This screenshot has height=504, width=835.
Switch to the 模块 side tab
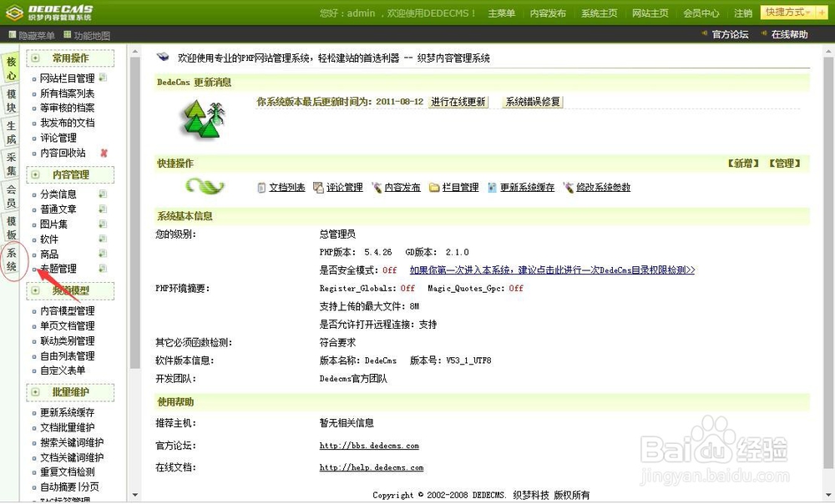[11, 101]
